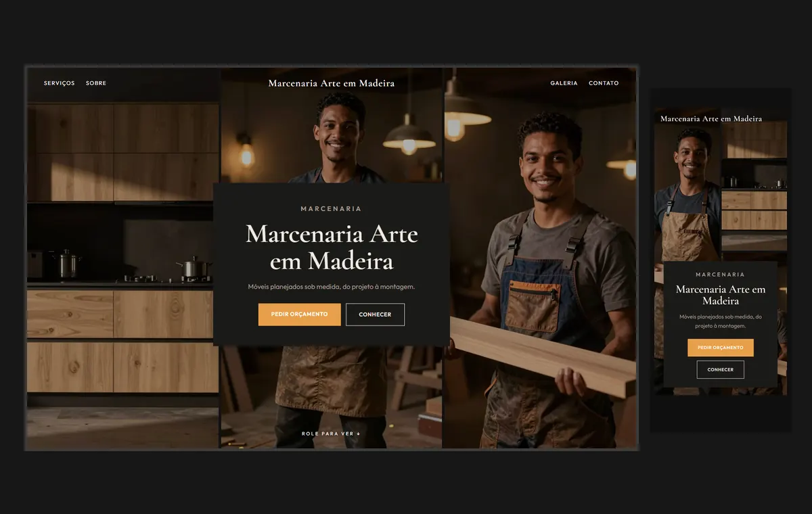Click mobile preview kitchen cabinet image
This screenshot has height=514, width=812.
(x=754, y=186)
